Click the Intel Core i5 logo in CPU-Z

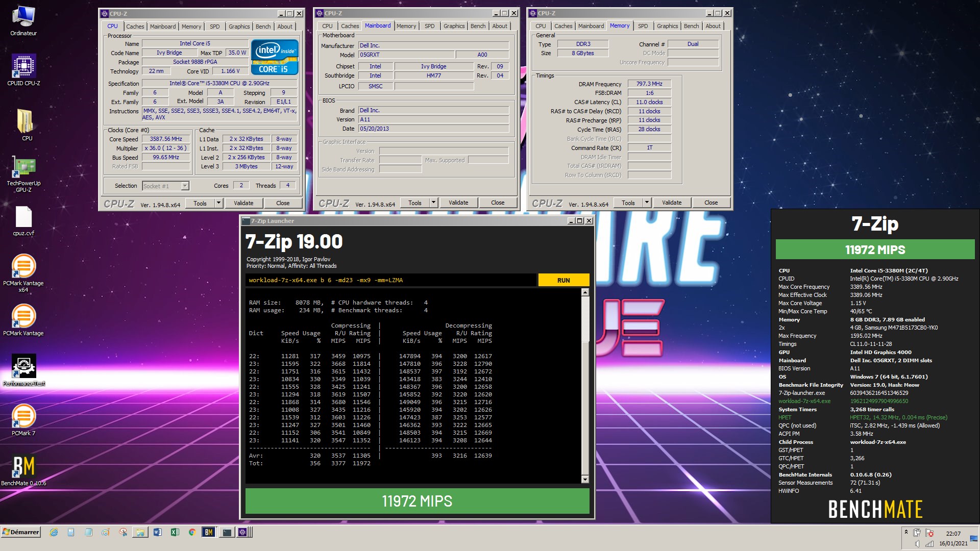(x=275, y=57)
